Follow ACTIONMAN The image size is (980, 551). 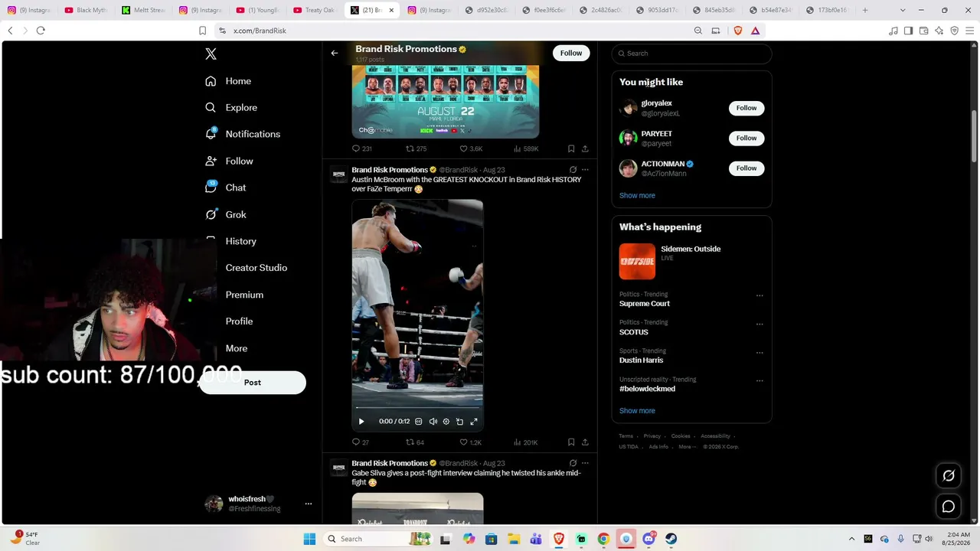746,168
